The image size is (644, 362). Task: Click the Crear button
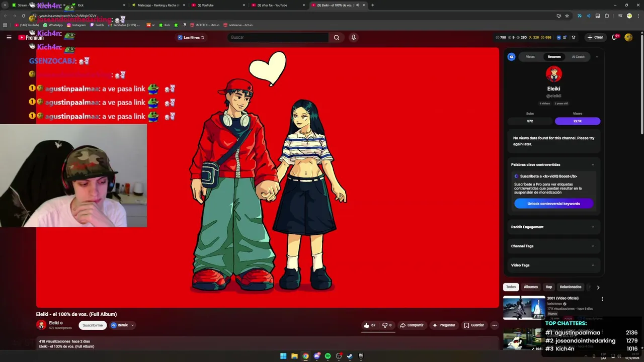coord(595,37)
